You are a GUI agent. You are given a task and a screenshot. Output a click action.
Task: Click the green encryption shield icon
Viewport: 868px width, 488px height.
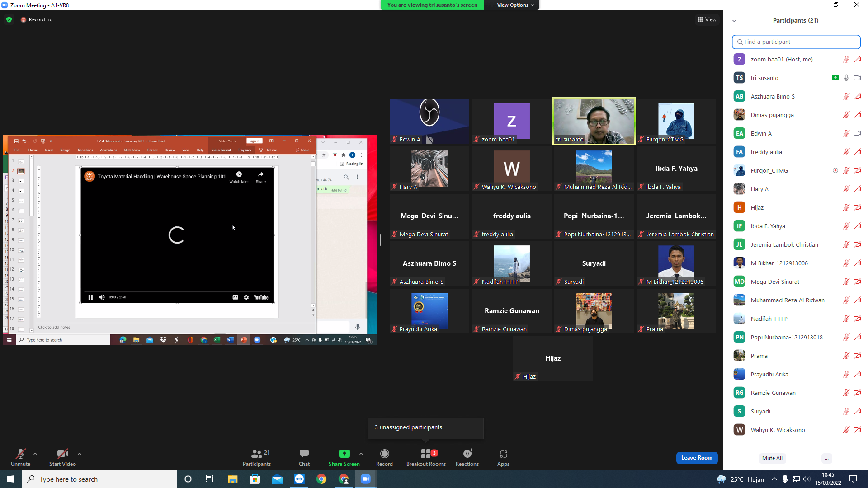(x=9, y=19)
